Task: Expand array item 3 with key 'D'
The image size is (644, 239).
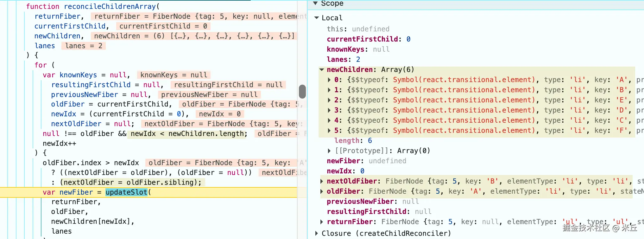Action: [329, 110]
